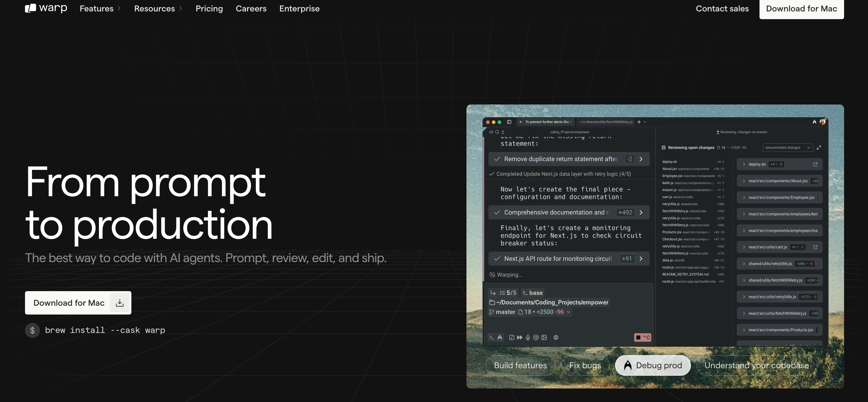The height and width of the screenshot is (402, 868).
Task: Click the brain model selector icon
Action: [x=556, y=337]
